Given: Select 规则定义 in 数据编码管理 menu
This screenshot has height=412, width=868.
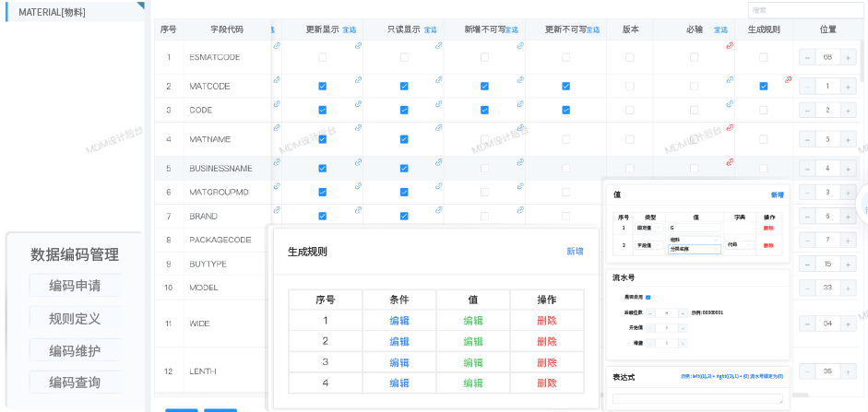Looking at the screenshot, I should 75,319.
